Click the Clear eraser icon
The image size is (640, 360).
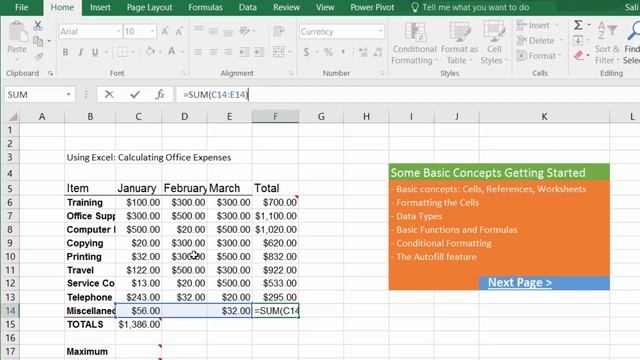[579, 56]
